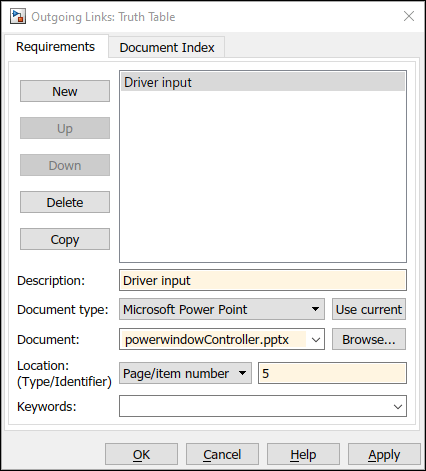This screenshot has height=471, width=426.
Task: Close the Outgoing Links dialog
Action: pos(409,16)
